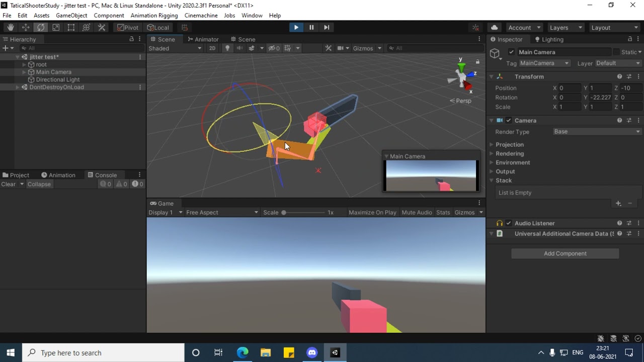This screenshot has width=644, height=362.
Task: Lock the Scene view orientation gizmo
Action: pos(477,61)
